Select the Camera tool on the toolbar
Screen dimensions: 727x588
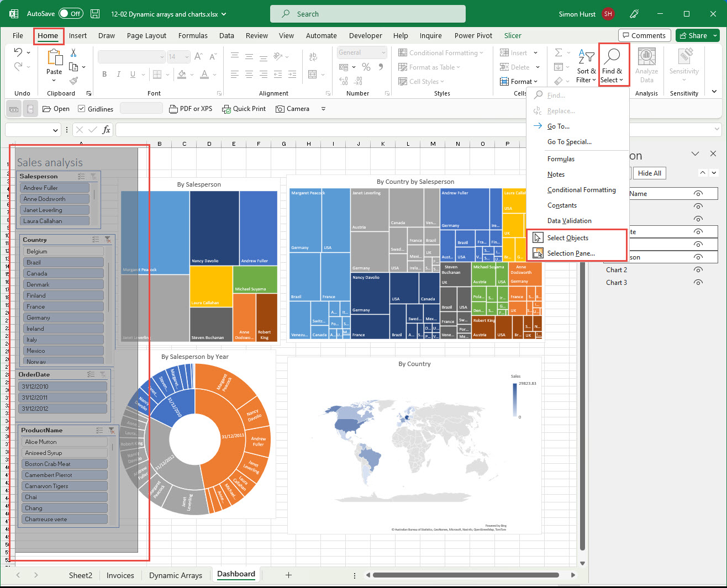pos(293,109)
